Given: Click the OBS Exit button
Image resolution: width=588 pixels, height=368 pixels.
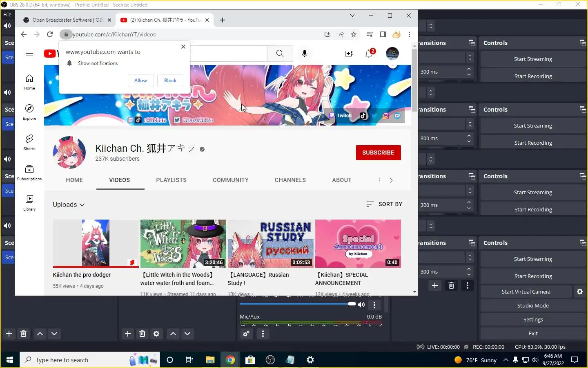Looking at the screenshot, I should (533, 333).
